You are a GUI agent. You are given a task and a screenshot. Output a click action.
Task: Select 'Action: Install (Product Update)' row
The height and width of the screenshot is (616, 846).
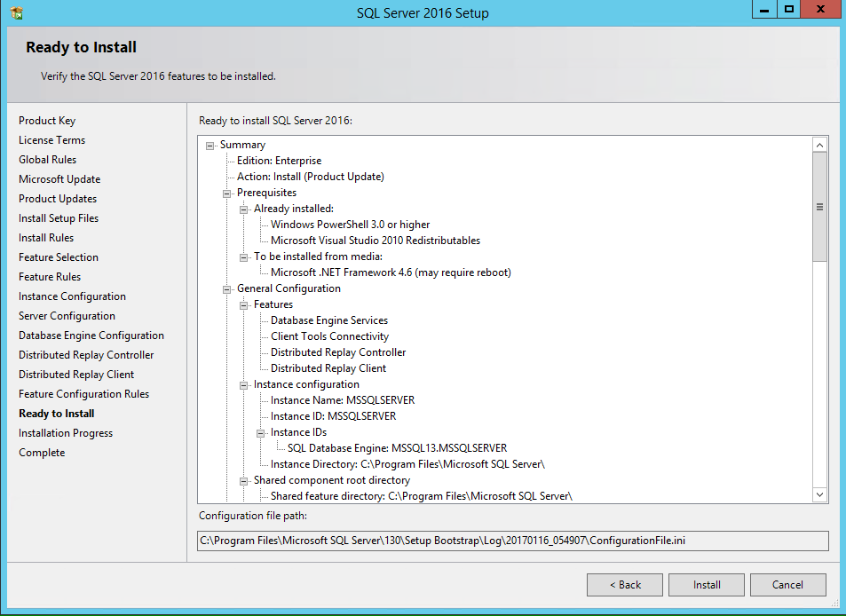[310, 177]
